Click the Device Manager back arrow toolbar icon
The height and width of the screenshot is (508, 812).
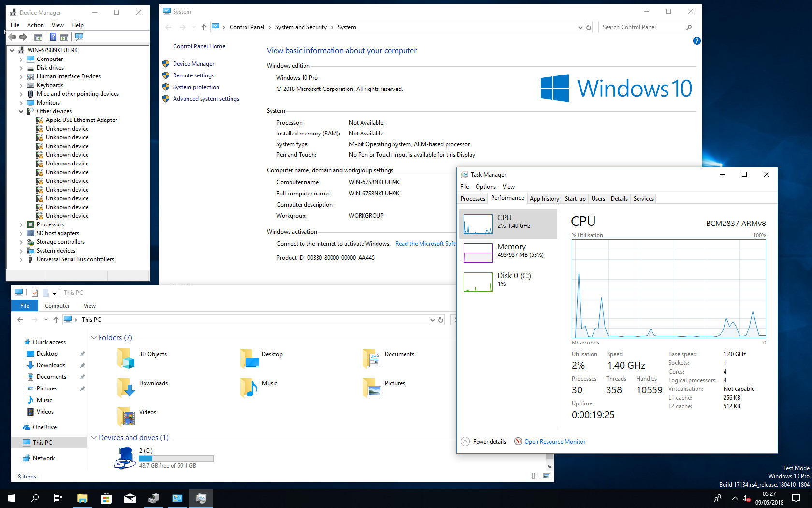point(12,37)
